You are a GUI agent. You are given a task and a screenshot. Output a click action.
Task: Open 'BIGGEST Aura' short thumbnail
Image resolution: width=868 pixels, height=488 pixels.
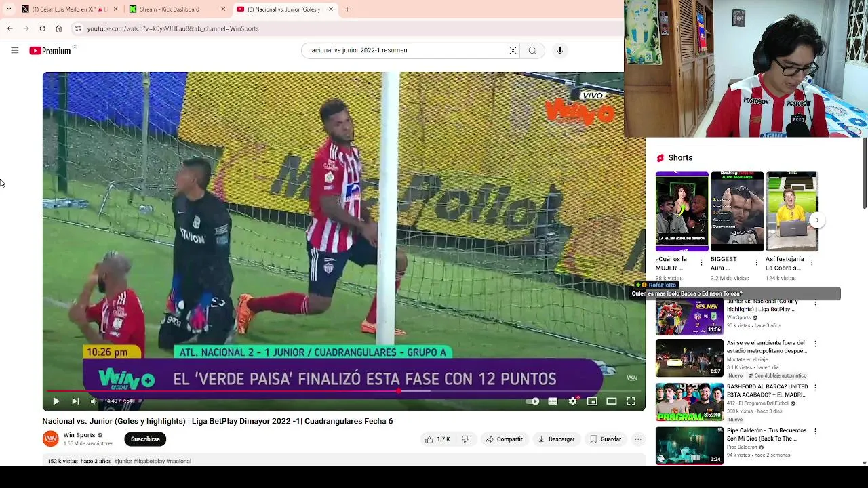(736, 211)
